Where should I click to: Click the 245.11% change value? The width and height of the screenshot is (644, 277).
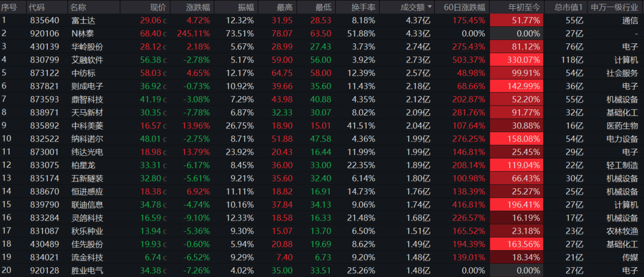[x=193, y=33]
